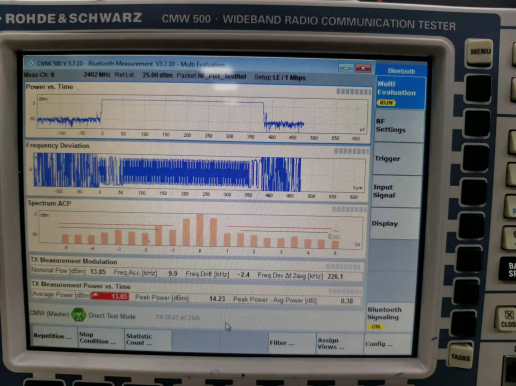Close the Bluetooth Measurement window

pos(363,68)
